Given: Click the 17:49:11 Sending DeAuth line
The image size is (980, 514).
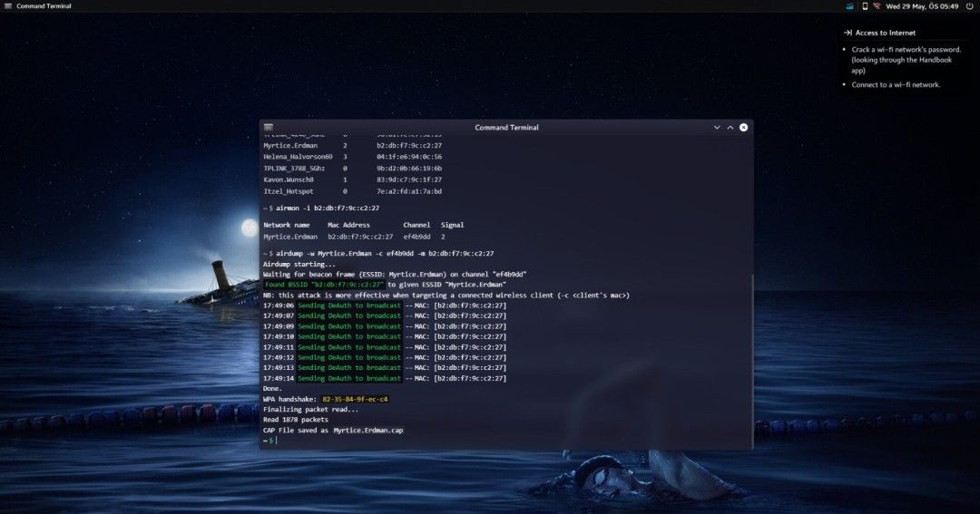Looking at the screenshot, I should [x=385, y=347].
